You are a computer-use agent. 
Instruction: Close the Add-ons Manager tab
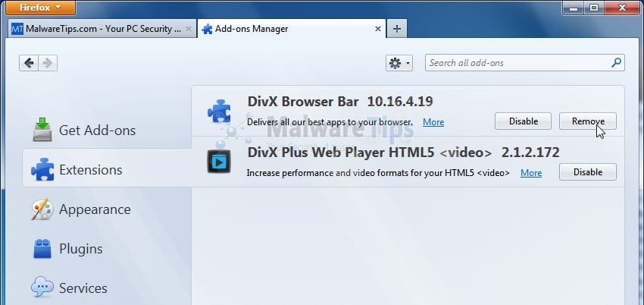pos(378,29)
